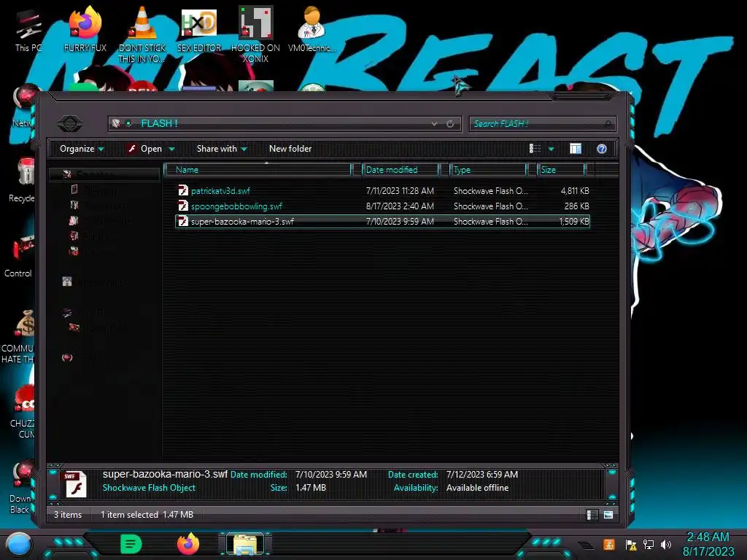Open the This PC desktop icon
This screenshot has height=560, width=747.
28,31
